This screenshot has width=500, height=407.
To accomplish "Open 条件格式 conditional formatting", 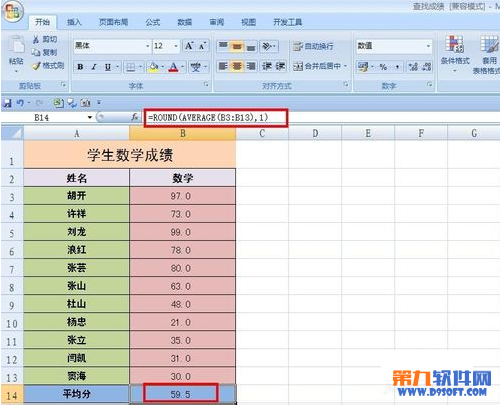I will point(455,53).
